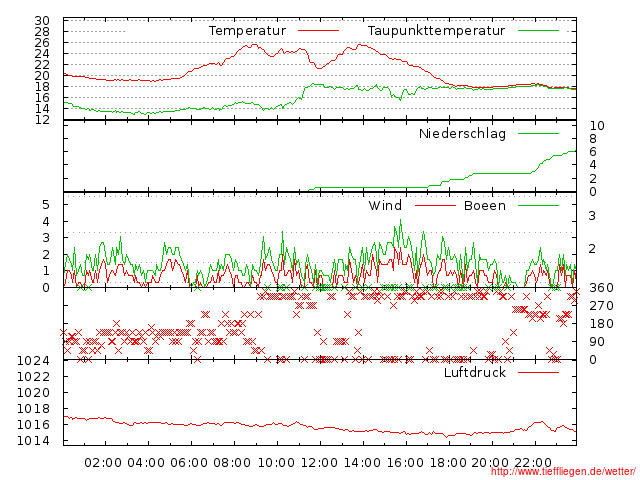Click the red Temperatur legend line
This screenshot has height=480, width=640.
pos(318,31)
